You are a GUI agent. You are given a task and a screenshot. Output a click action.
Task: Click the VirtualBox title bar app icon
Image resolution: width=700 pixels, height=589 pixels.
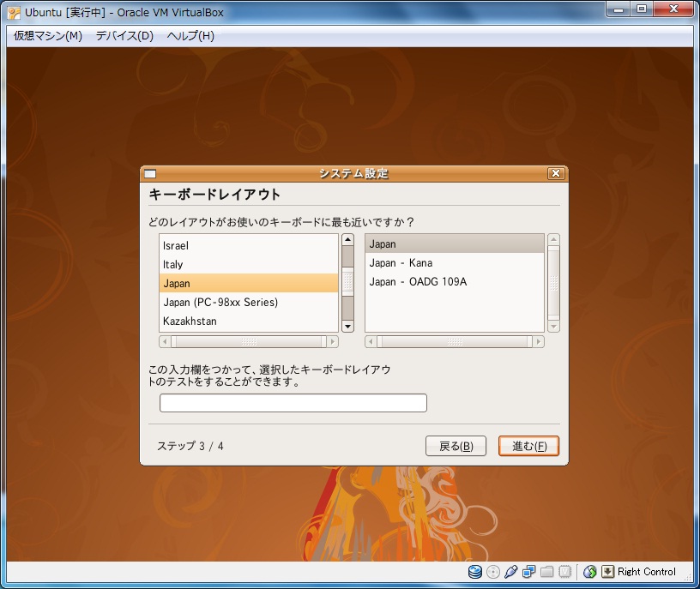pos(14,13)
